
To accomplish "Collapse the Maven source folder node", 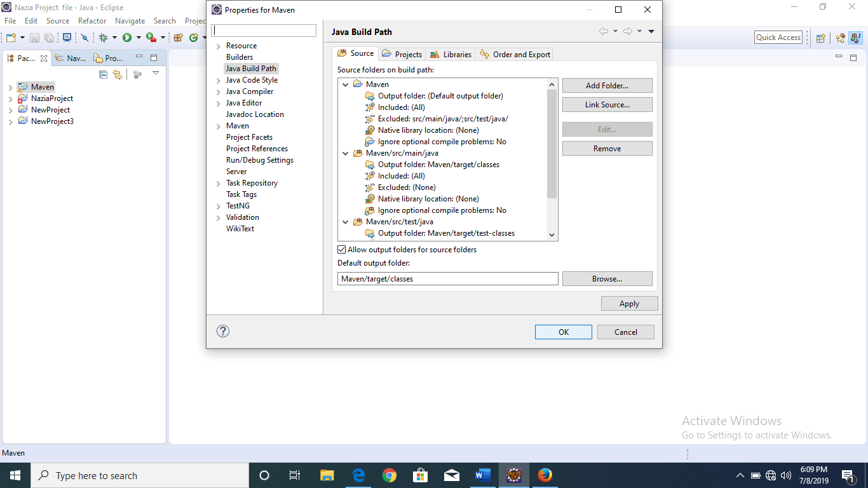I will coord(346,85).
